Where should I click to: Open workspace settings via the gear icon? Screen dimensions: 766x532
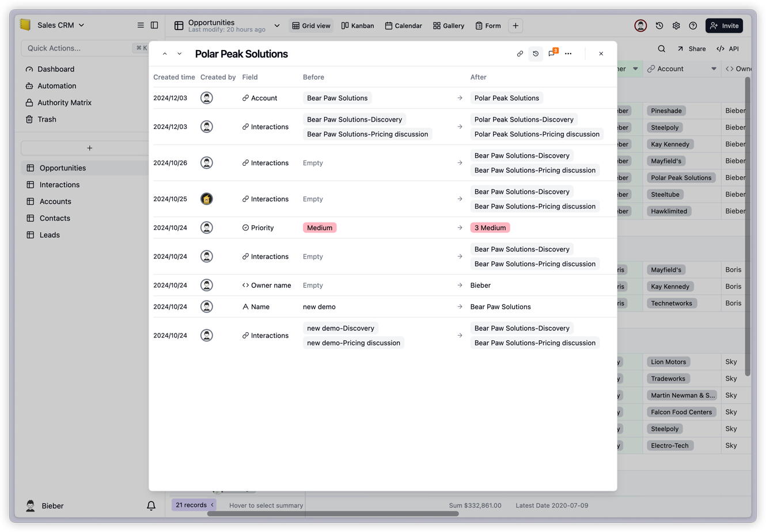(676, 25)
